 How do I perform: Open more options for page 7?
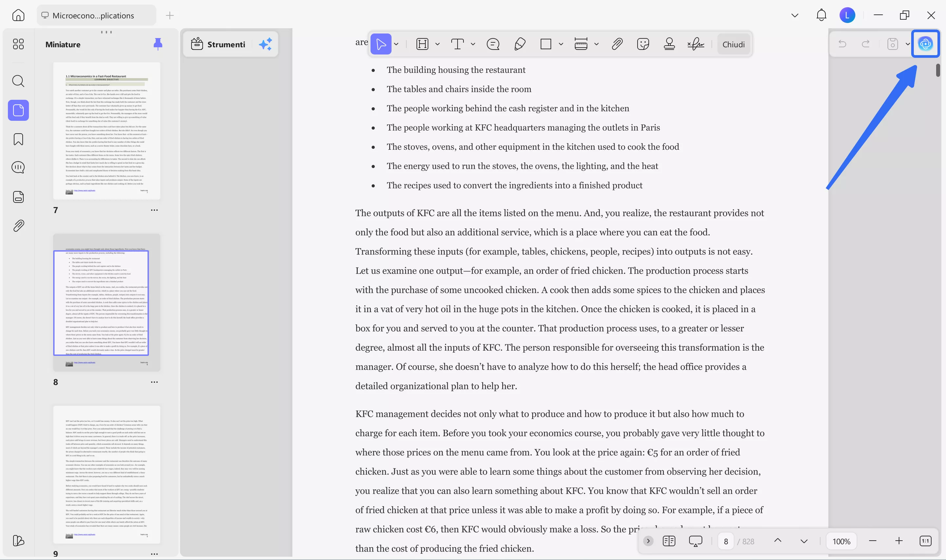point(154,210)
